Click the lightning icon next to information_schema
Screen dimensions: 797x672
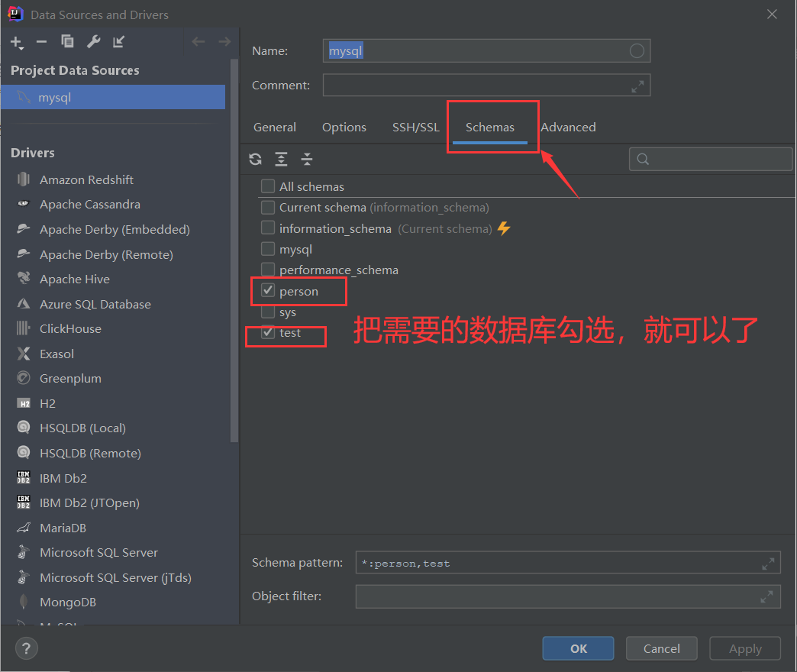click(503, 228)
